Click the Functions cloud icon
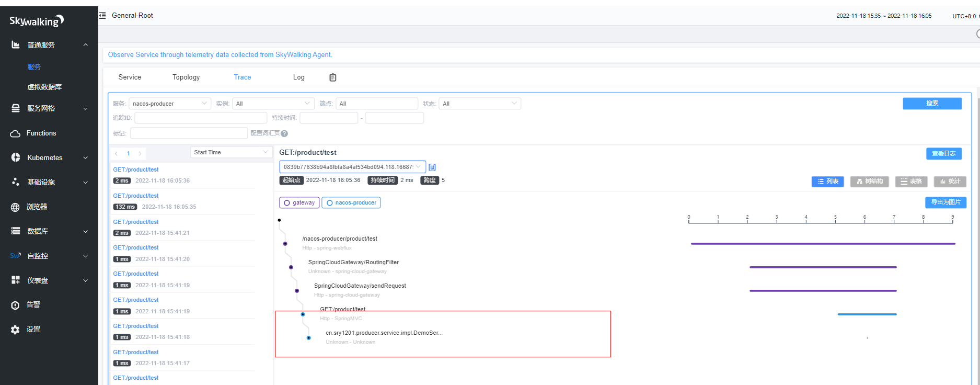Viewport: 980px width, 385px height. point(16,133)
